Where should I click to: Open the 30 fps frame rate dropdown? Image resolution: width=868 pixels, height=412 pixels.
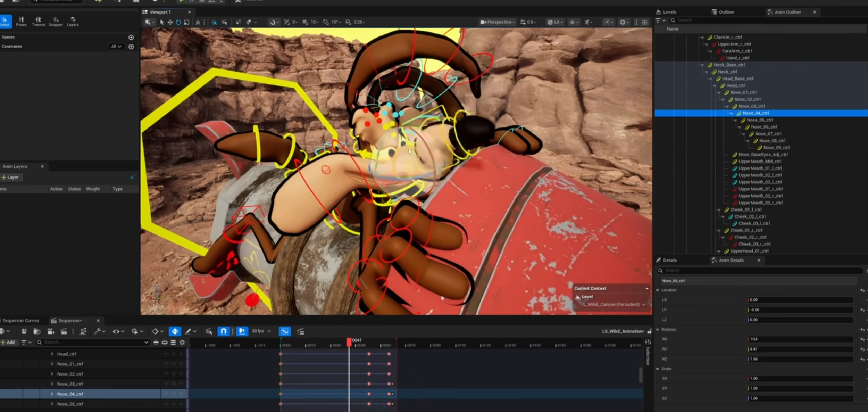[x=261, y=331]
